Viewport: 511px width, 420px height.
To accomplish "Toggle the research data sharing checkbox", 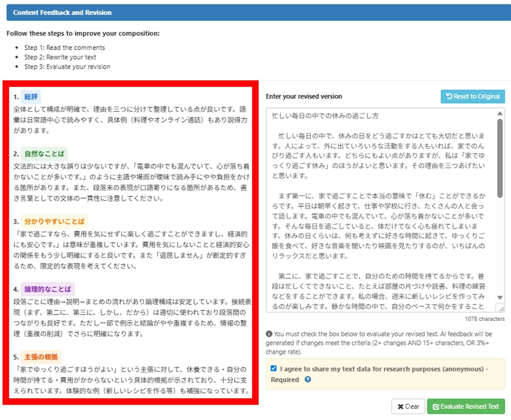I will click(x=274, y=368).
